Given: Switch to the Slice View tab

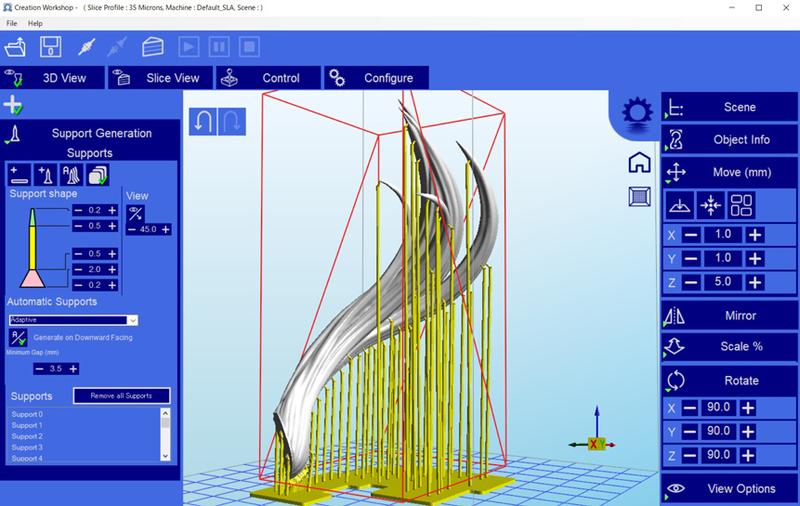Looking at the screenshot, I should pos(160,78).
